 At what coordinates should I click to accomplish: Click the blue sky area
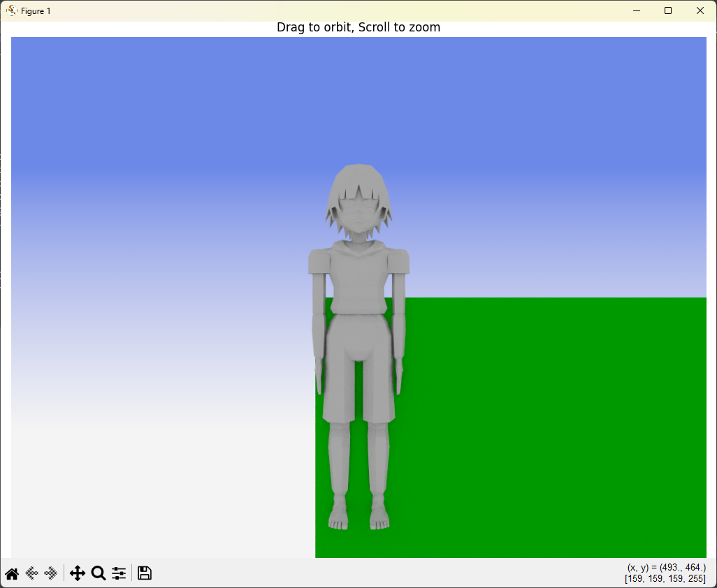click(175, 105)
